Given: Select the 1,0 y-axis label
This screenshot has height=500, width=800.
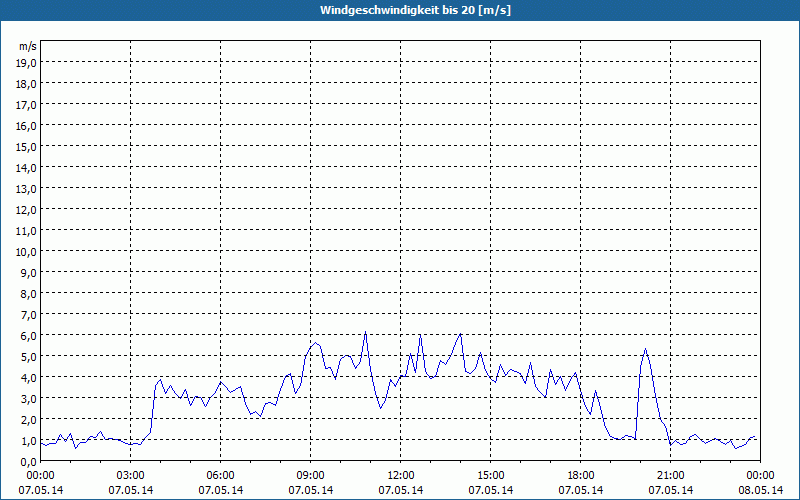Looking at the screenshot, I should pyautogui.click(x=29, y=441).
